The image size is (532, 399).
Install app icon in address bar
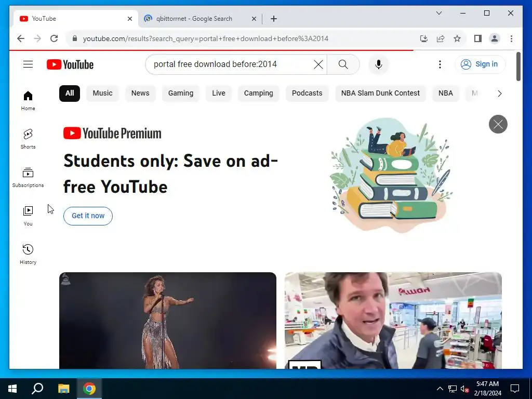point(424,38)
